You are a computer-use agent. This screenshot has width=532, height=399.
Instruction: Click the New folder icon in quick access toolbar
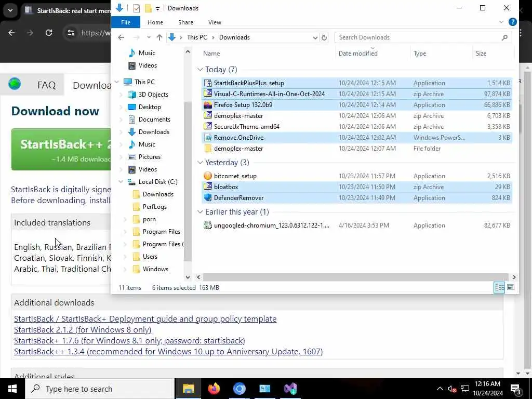point(148,8)
